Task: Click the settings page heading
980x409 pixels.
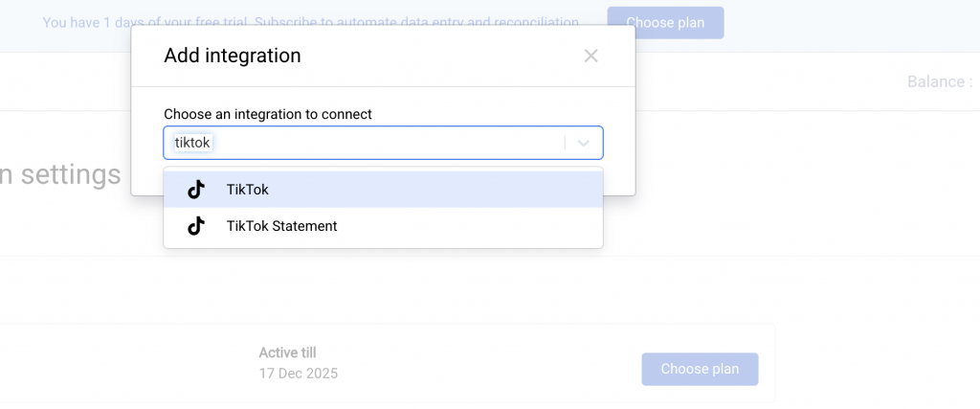Action: [60, 174]
